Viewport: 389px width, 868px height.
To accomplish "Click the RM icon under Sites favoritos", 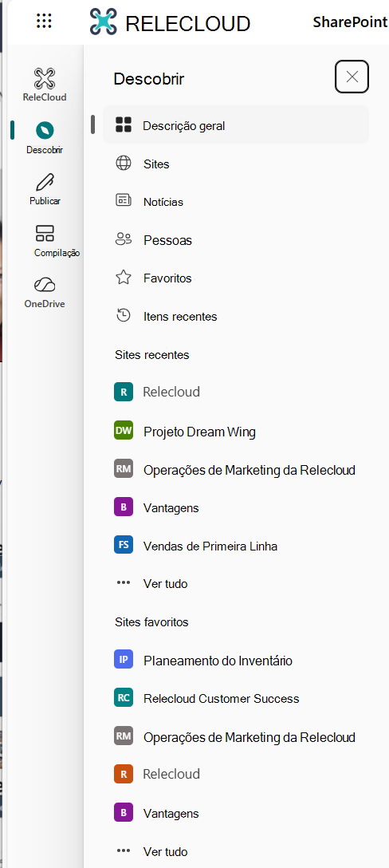I will 124,736.
